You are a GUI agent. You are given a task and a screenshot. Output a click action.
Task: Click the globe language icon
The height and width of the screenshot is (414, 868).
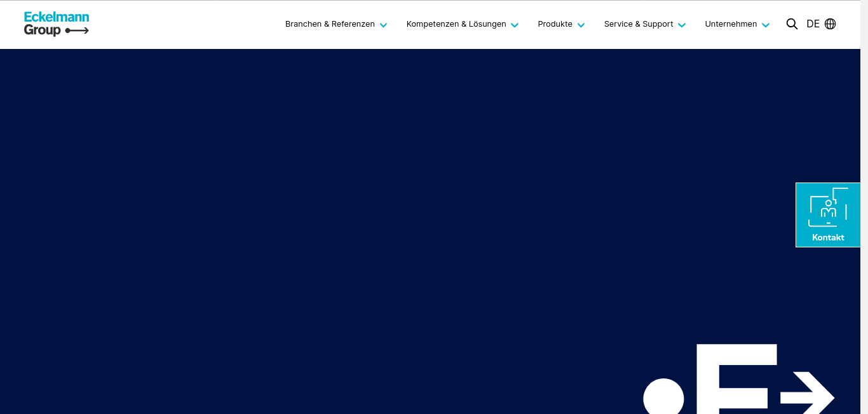830,24
